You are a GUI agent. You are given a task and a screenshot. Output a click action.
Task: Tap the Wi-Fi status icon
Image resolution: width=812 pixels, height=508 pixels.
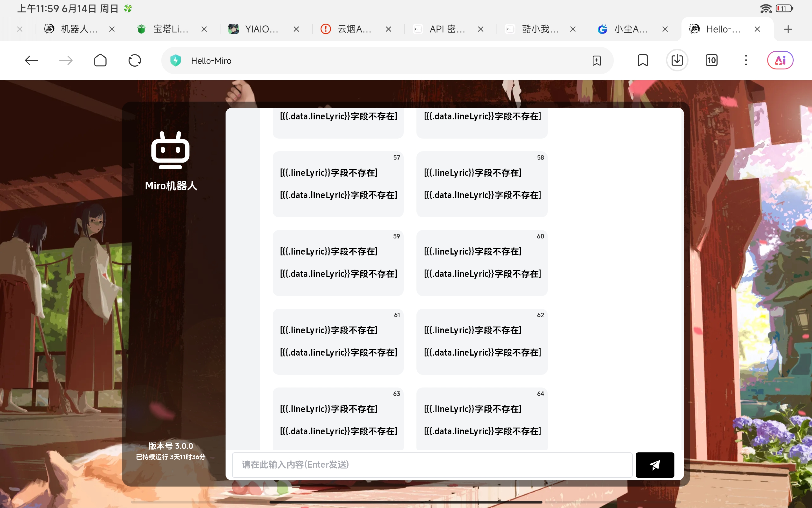tap(766, 8)
